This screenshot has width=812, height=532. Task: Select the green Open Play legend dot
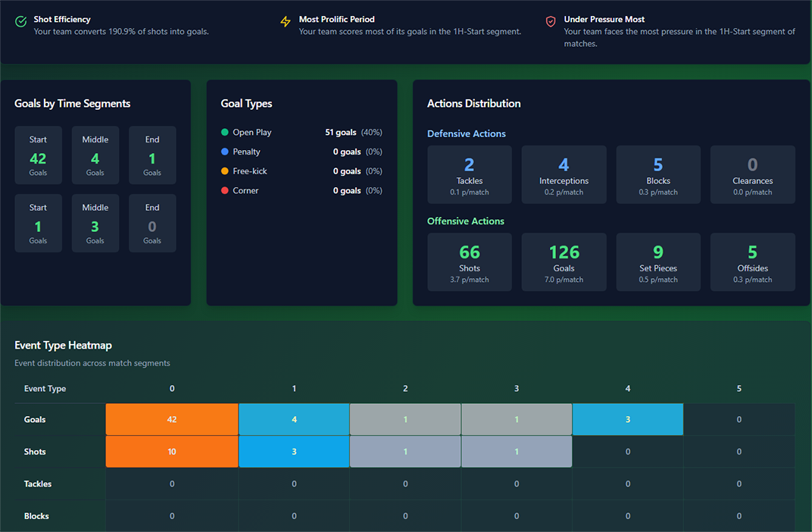point(224,132)
